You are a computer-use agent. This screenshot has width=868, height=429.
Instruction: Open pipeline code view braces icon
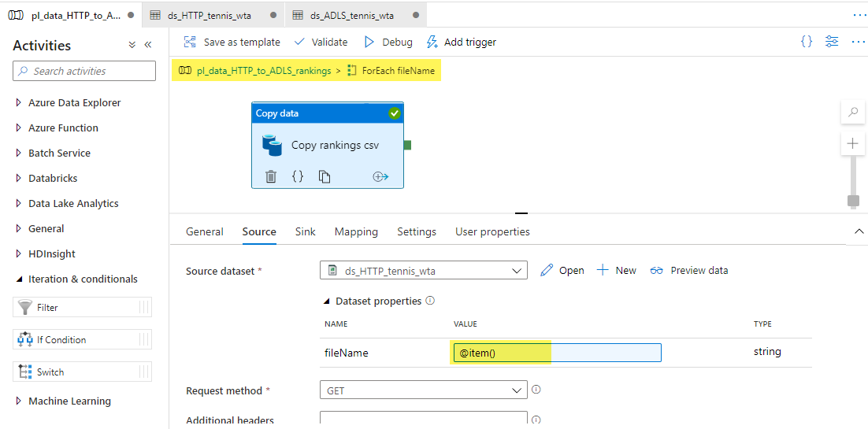(807, 42)
